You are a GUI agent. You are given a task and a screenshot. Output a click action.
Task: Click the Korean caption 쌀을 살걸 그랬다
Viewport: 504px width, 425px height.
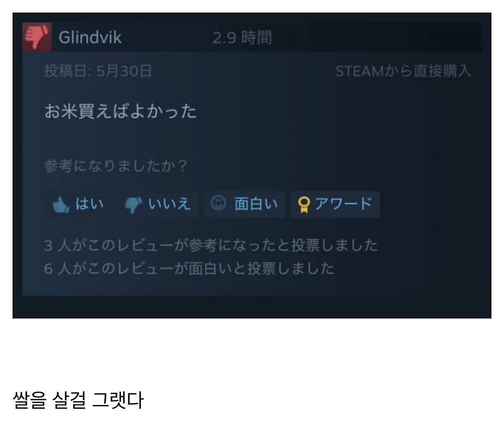tap(79, 400)
